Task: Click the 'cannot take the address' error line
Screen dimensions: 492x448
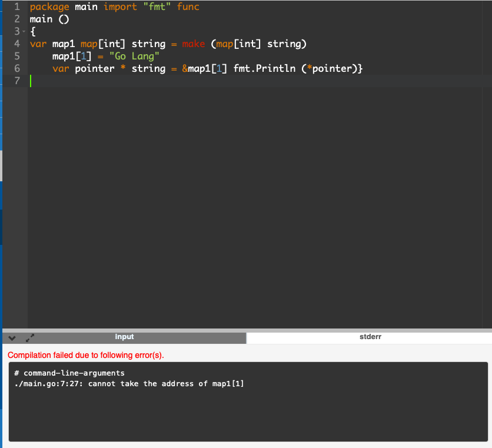Action: coord(129,384)
